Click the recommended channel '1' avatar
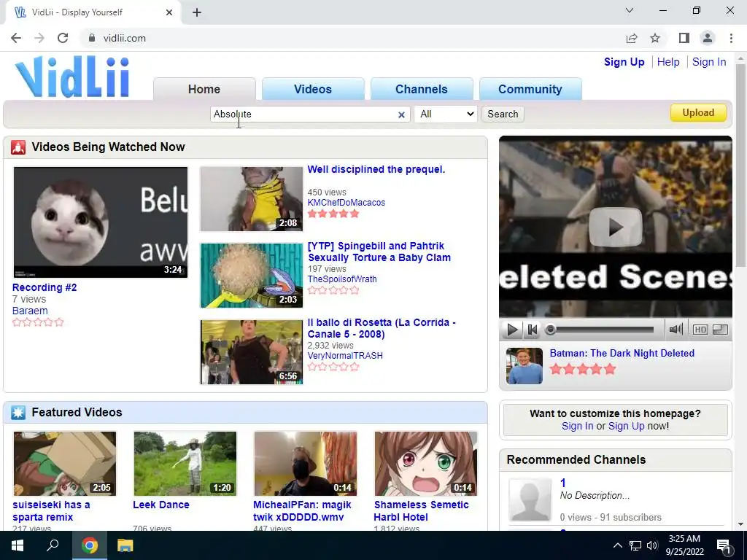Image resolution: width=747 pixels, height=560 pixels. click(x=530, y=500)
